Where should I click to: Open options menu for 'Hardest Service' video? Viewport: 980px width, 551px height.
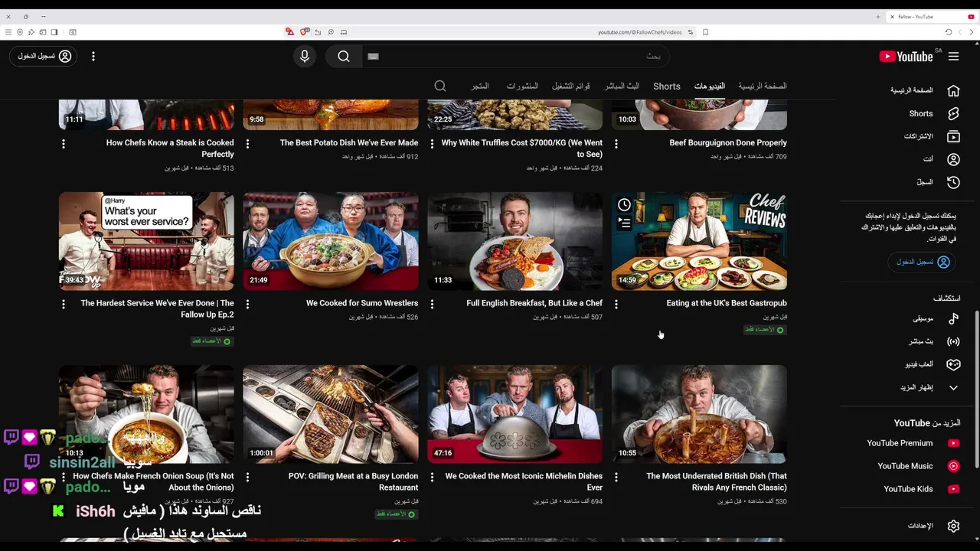(64, 304)
